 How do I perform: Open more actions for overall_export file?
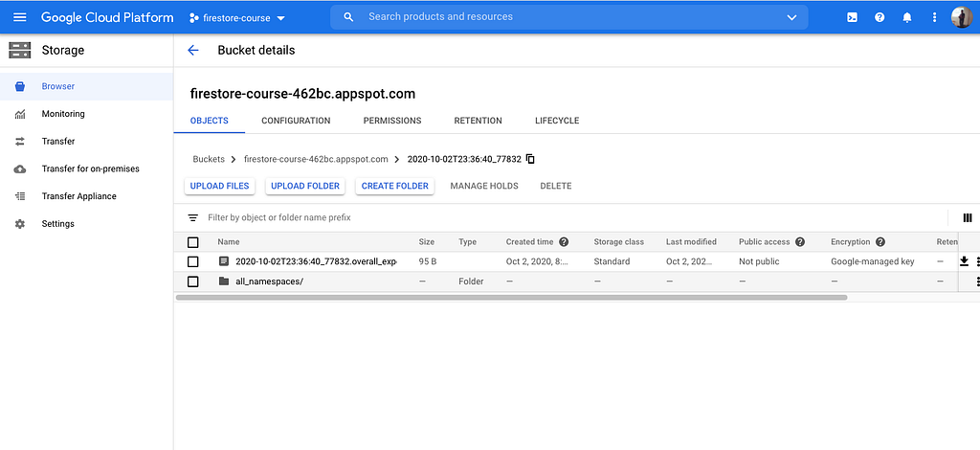click(x=977, y=261)
